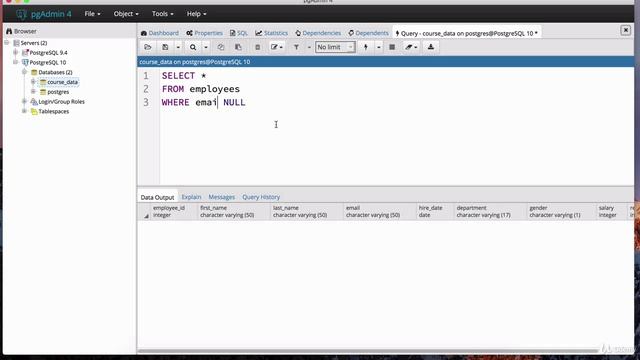Click the Open File toolbar icon
This screenshot has height=360, width=640.
coord(148,47)
